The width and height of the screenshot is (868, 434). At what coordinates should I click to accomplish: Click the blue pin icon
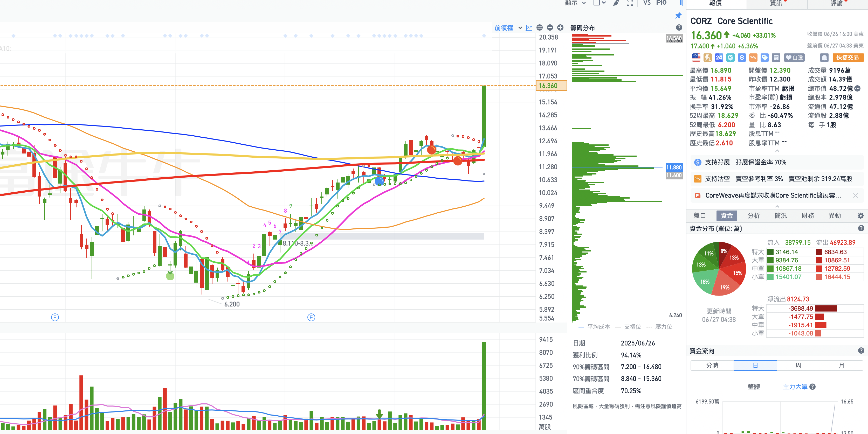[678, 16]
